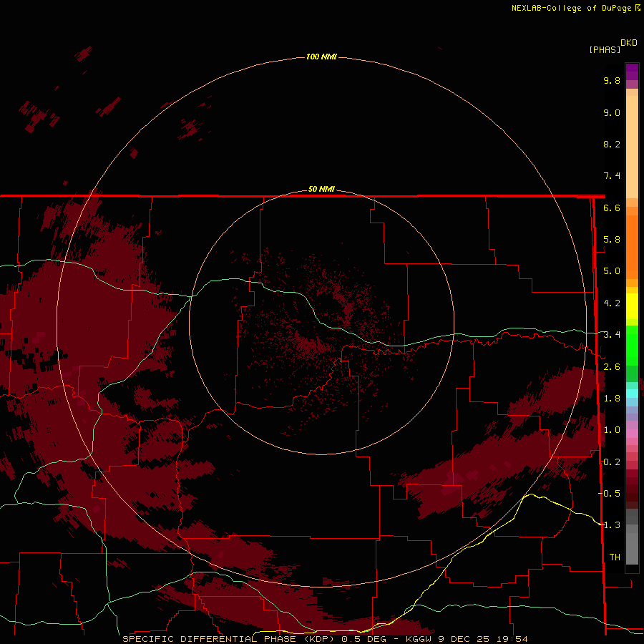Select the cyan segment of the color bar

(x=632, y=394)
